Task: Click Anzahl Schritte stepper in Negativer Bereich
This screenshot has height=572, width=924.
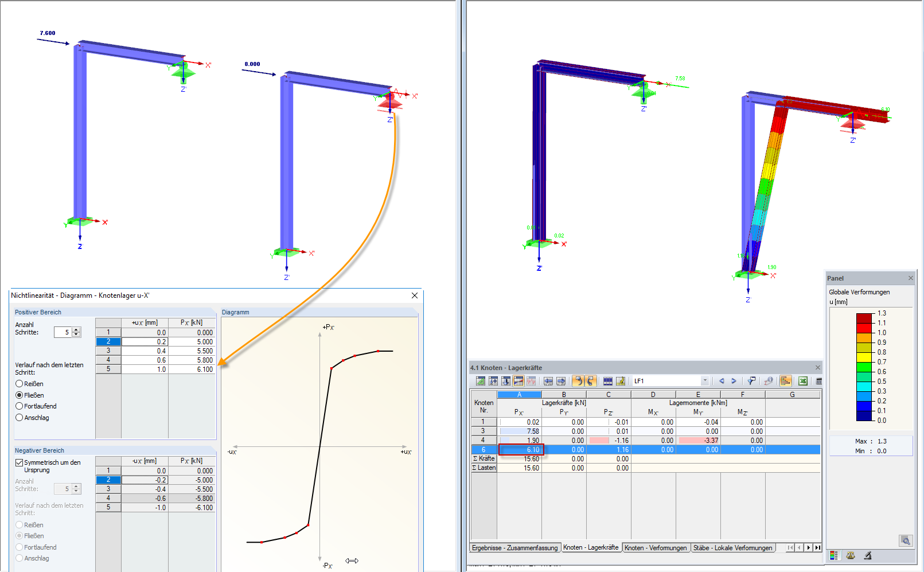Action: click(x=77, y=489)
